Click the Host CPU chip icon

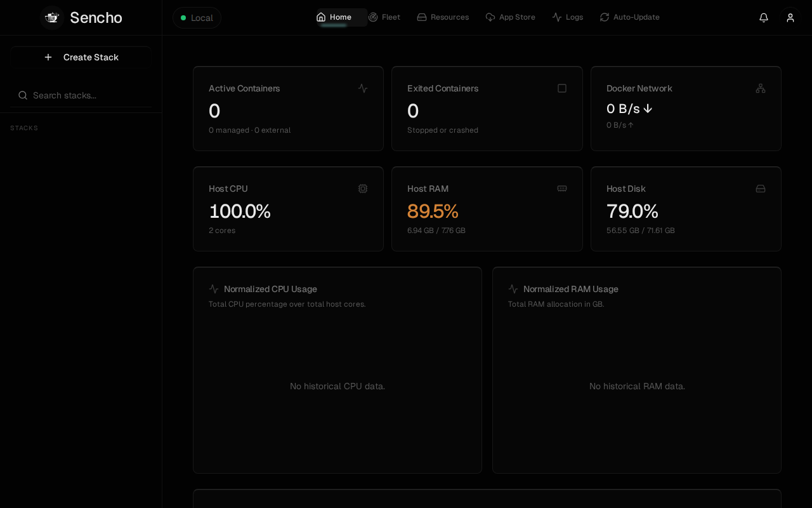(x=363, y=189)
